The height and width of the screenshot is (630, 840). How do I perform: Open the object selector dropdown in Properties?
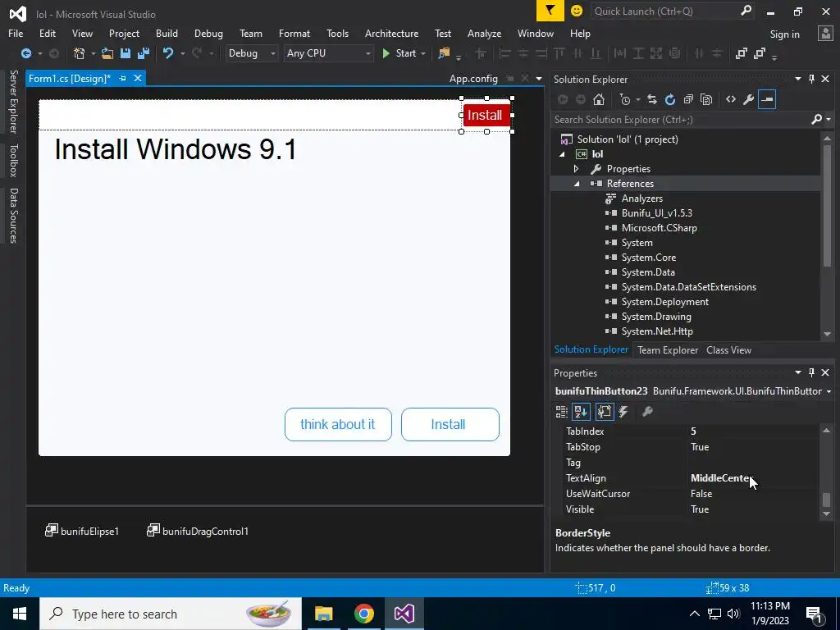tap(829, 391)
